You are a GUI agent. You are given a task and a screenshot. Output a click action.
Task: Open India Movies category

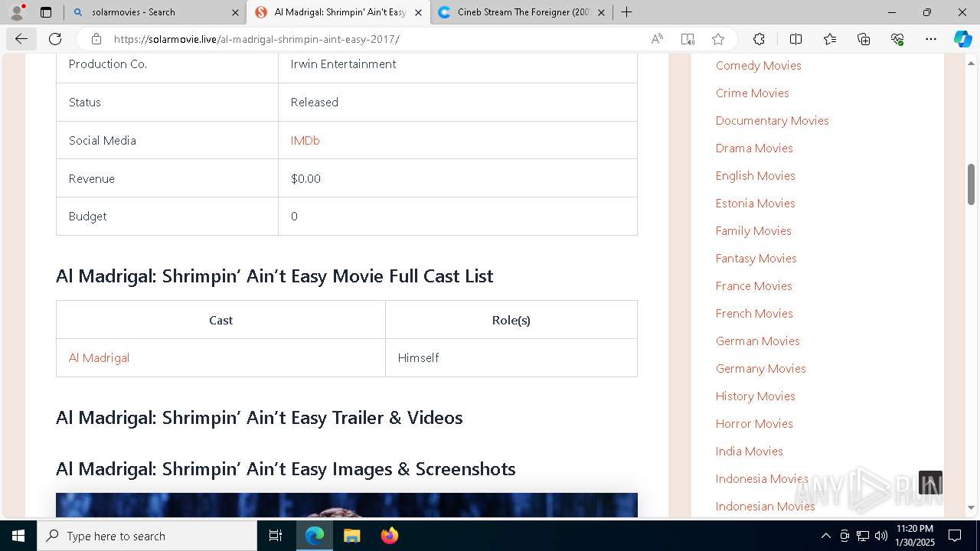pos(749,452)
